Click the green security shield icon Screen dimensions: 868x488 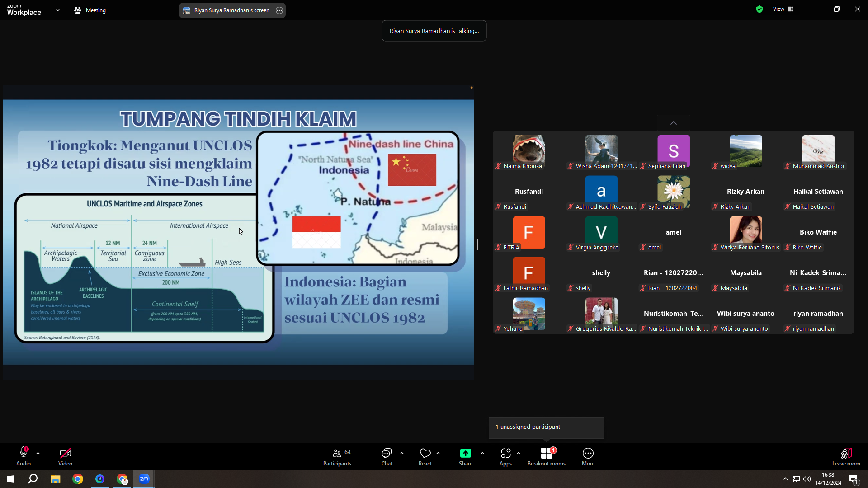759,9
